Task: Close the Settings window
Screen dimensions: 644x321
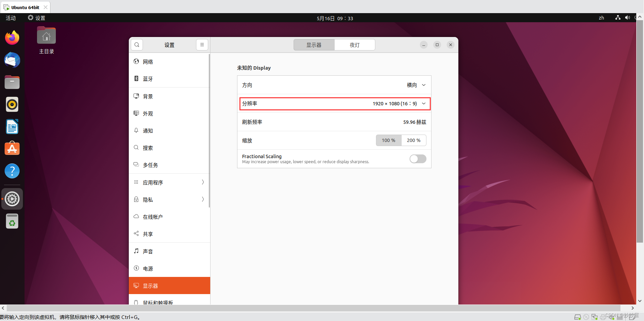Action: tap(451, 45)
